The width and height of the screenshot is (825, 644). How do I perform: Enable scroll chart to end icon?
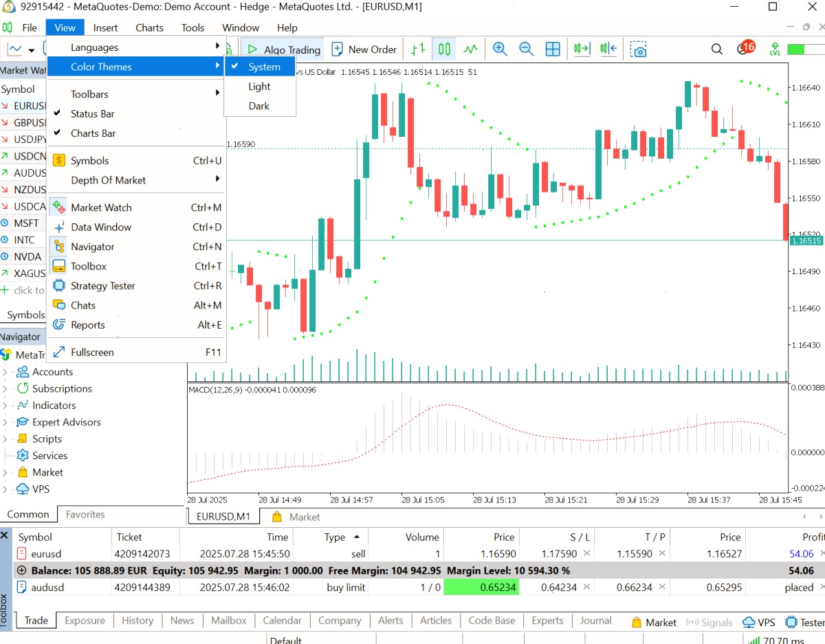coord(582,49)
